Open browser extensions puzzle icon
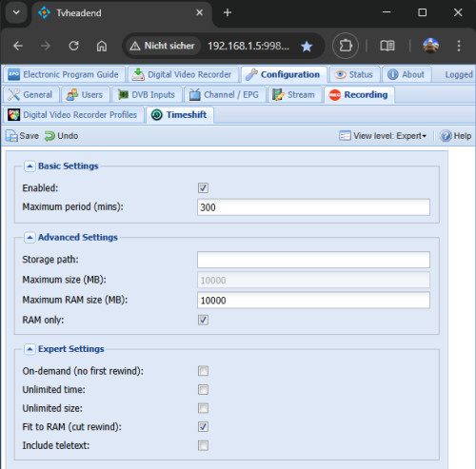476x469 pixels. (346, 46)
